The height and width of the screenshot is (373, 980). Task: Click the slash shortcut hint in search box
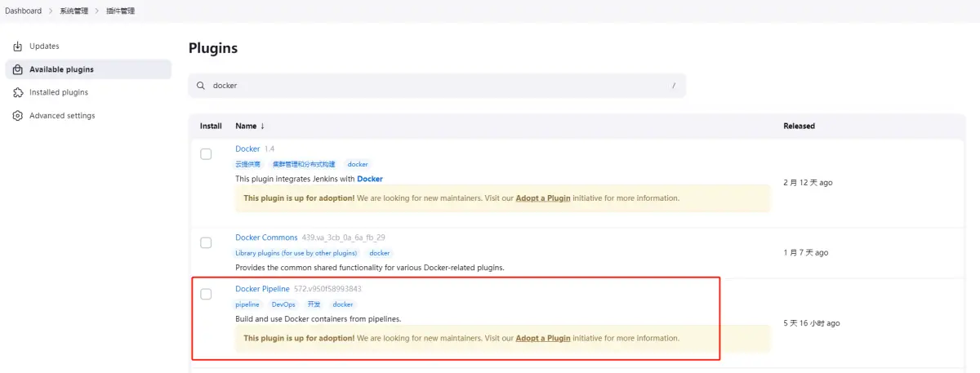point(674,86)
